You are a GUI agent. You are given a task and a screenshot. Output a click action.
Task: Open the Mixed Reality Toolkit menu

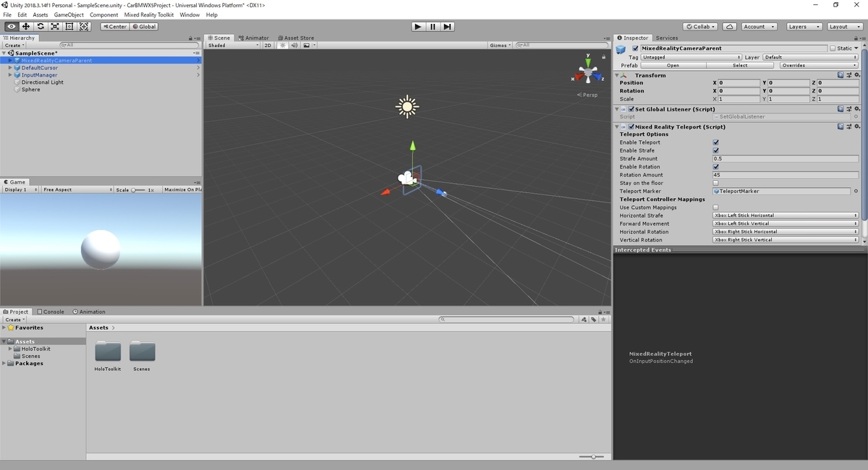coord(149,14)
